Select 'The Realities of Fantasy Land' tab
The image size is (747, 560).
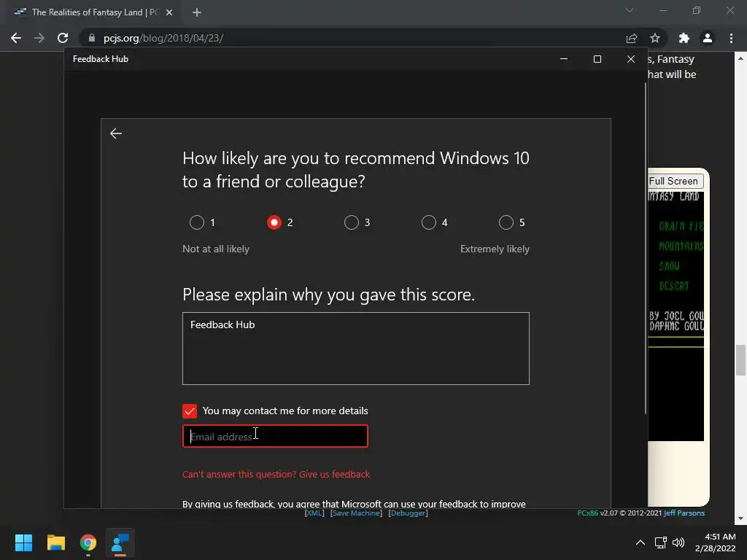click(x=93, y=12)
